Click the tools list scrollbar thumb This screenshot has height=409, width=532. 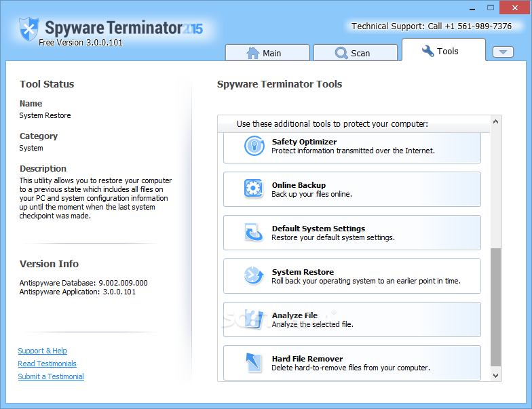click(495, 307)
